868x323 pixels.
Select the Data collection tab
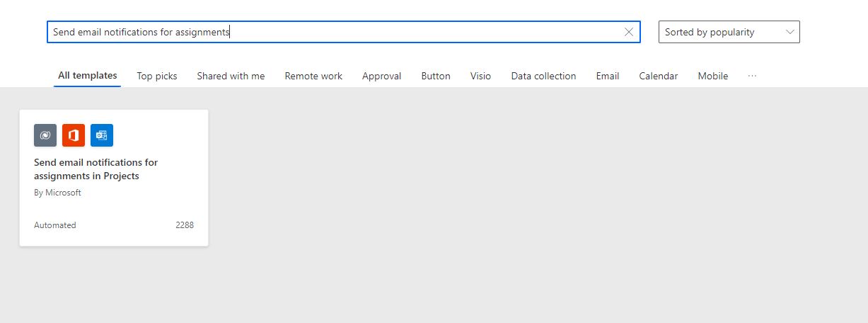[543, 76]
